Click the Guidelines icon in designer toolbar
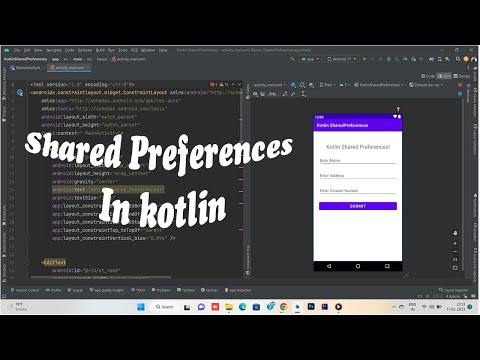This screenshot has height=360, width=480. point(303,94)
